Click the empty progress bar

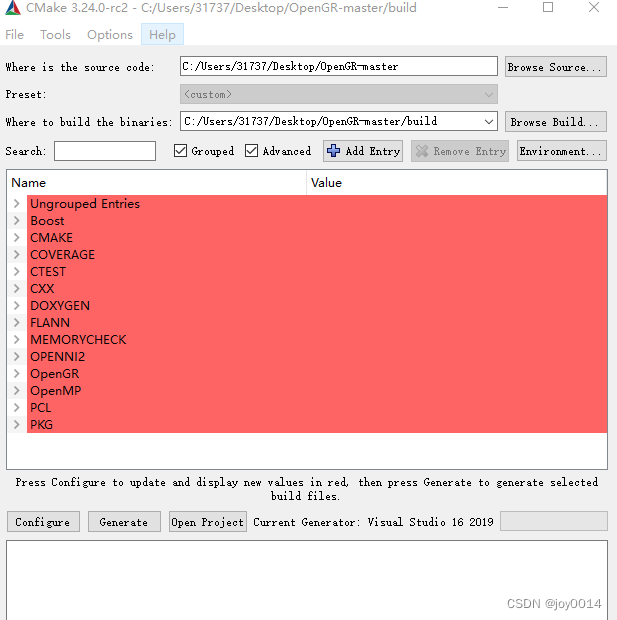(554, 521)
